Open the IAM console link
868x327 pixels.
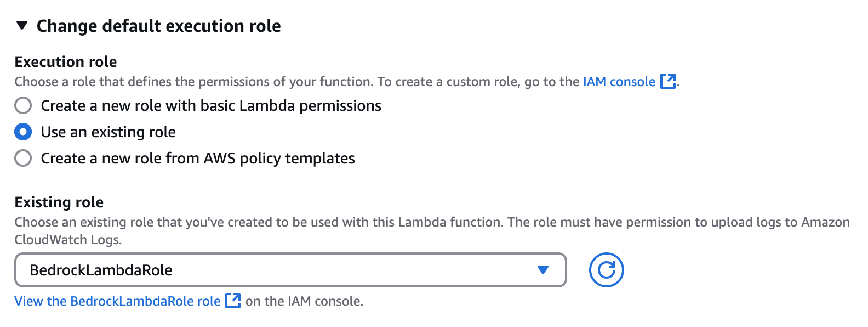tap(619, 82)
